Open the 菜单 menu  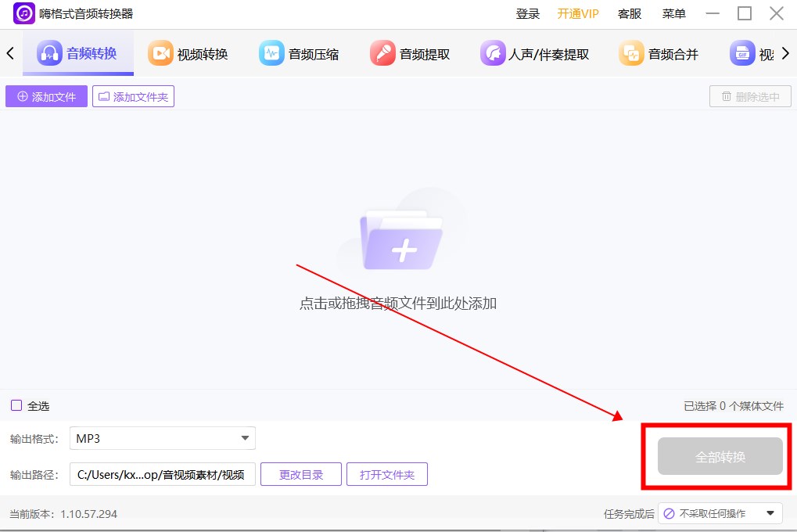[673, 13]
